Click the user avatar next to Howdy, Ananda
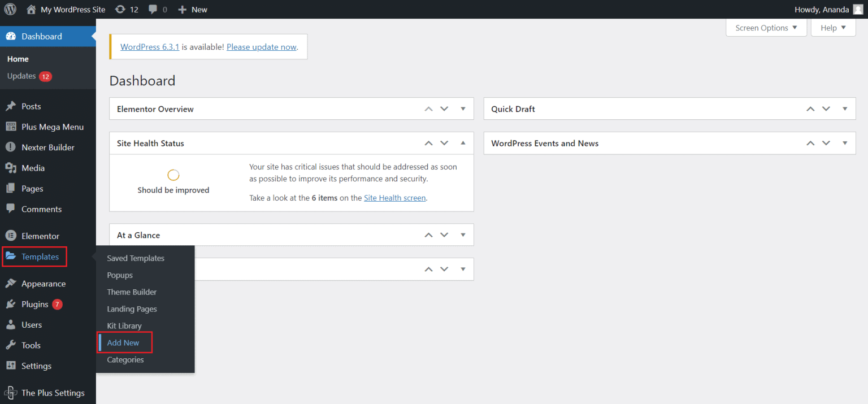 pos(858,10)
